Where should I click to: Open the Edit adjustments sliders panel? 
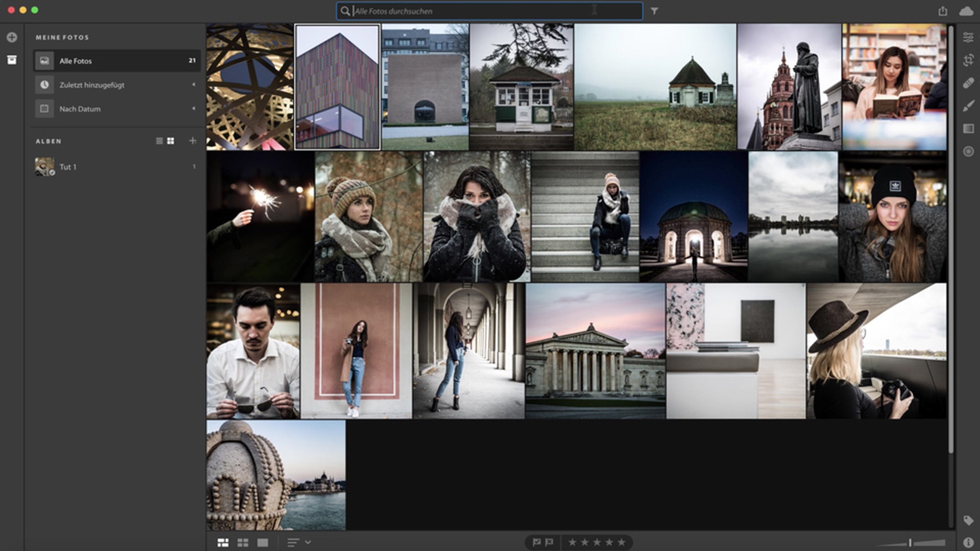[x=968, y=37]
